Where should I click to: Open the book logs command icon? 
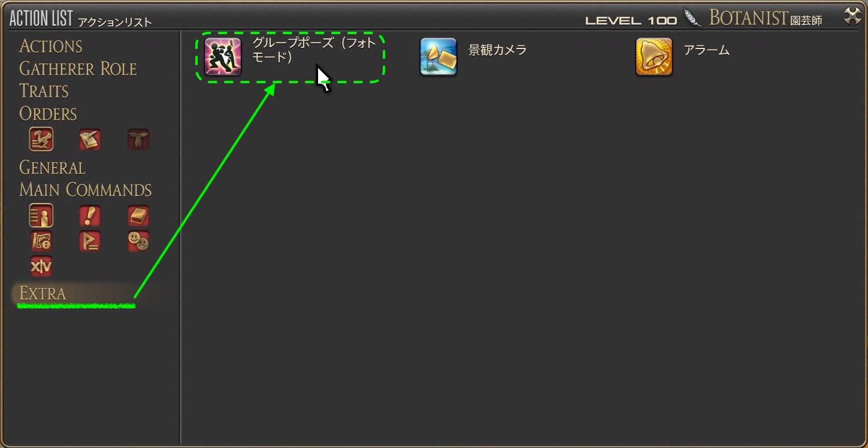138,216
